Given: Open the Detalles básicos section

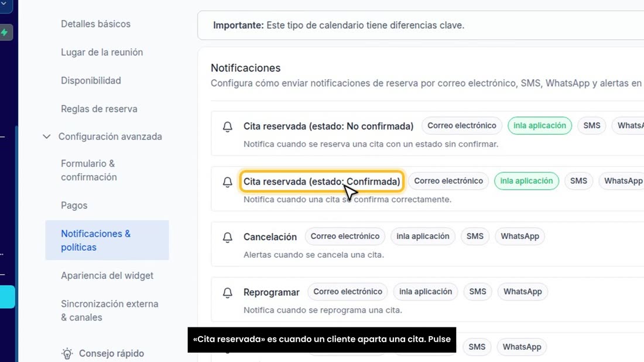Looking at the screenshot, I should (x=95, y=24).
